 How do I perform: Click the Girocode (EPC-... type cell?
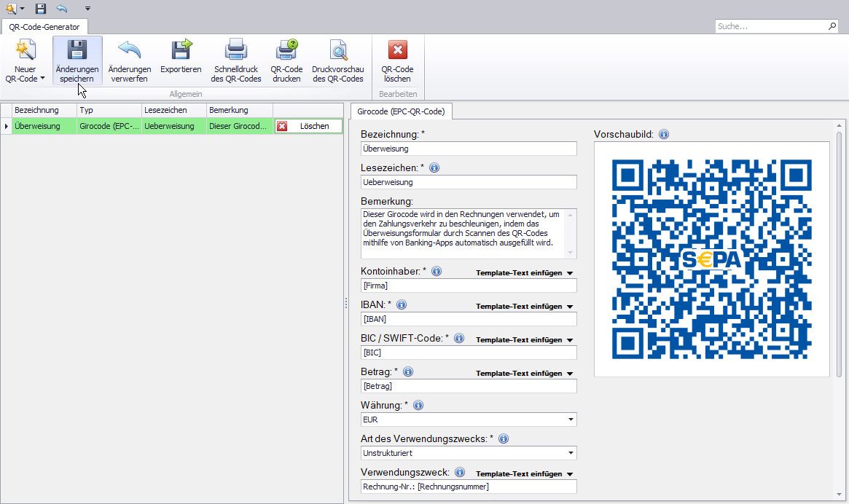(x=109, y=126)
